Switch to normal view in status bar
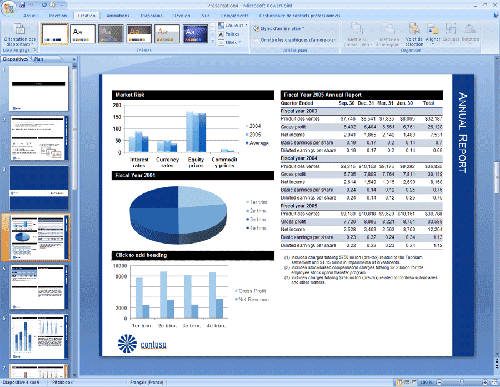This screenshot has width=500, height=387. coord(400,382)
